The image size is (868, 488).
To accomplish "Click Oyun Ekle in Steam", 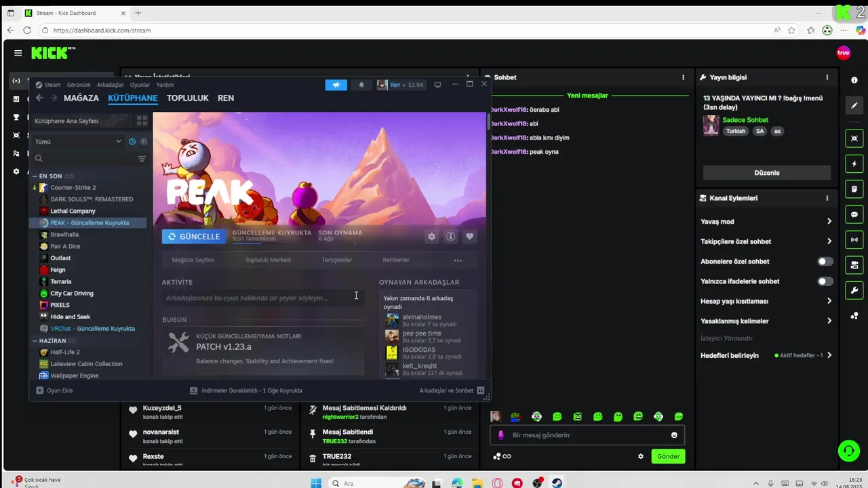I will pyautogui.click(x=54, y=390).
